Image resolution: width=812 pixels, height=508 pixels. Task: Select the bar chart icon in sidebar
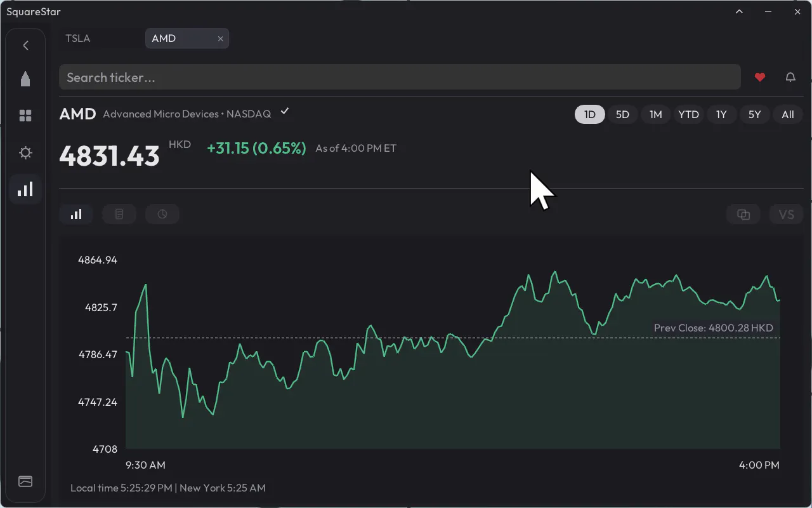click(25, 189)
